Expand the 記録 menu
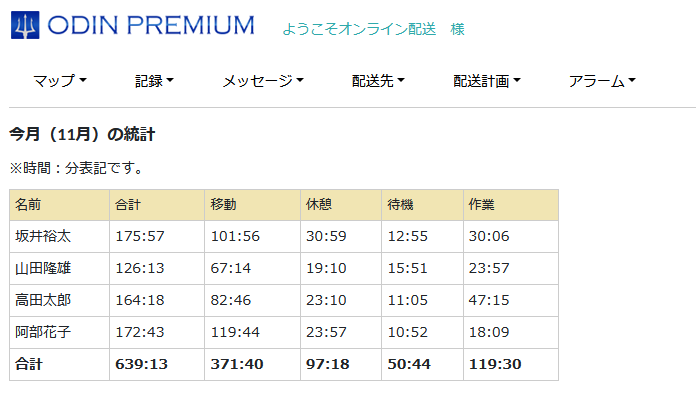Viewport: 696px width, 398px height. point(154,81)
